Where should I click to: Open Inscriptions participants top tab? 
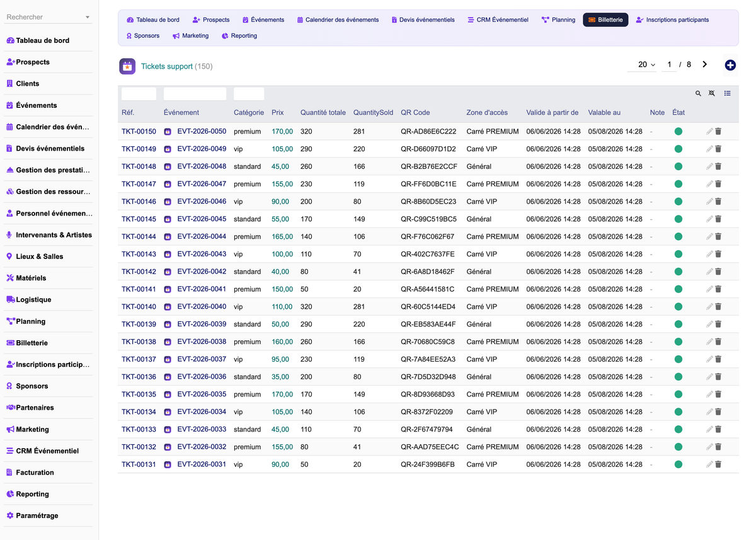672,20
